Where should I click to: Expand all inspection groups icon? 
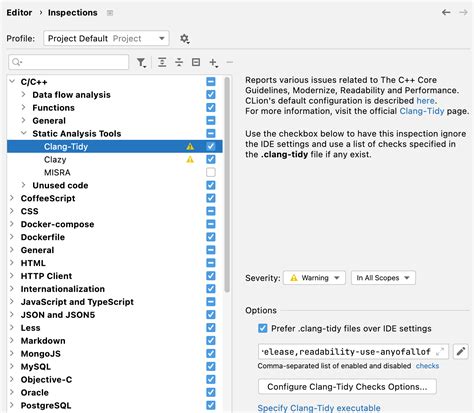(x=162, y=62)
